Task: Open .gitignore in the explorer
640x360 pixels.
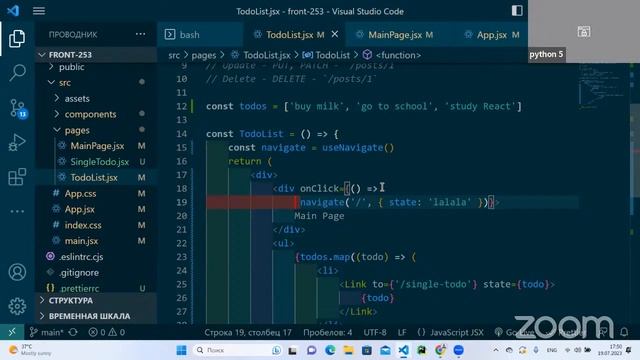Action: 79,273
